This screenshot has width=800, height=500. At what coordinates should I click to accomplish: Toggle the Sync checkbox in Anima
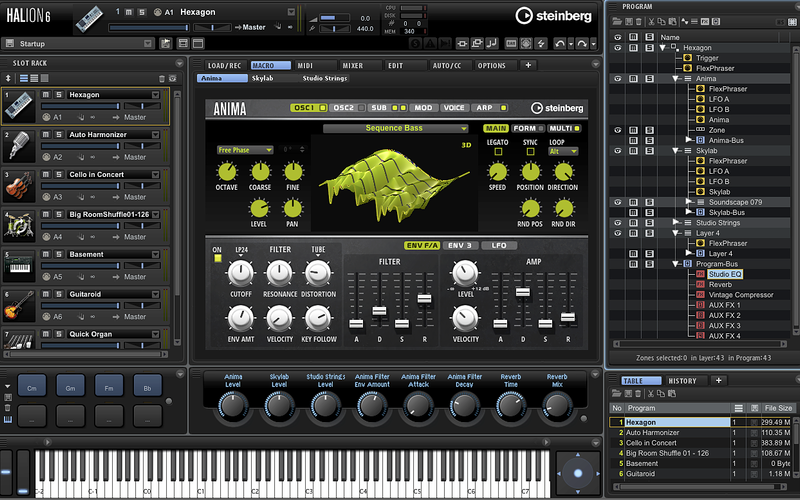[530, 152]
